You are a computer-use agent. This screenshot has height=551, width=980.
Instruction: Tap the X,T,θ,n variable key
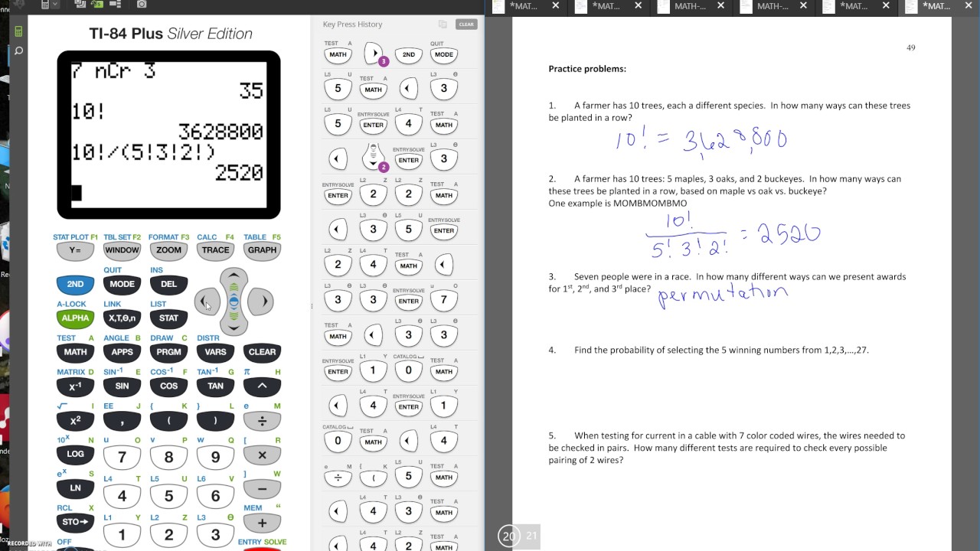tap(122, 318)
